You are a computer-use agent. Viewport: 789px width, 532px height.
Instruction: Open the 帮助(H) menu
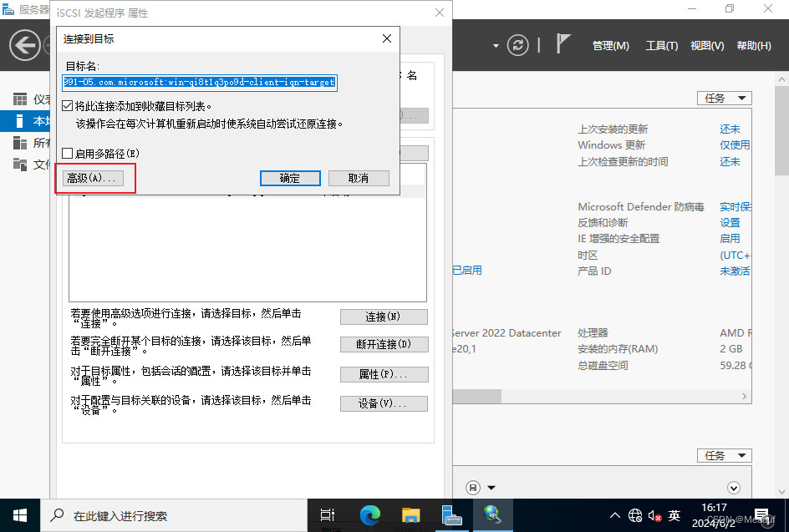click(754, 46)
